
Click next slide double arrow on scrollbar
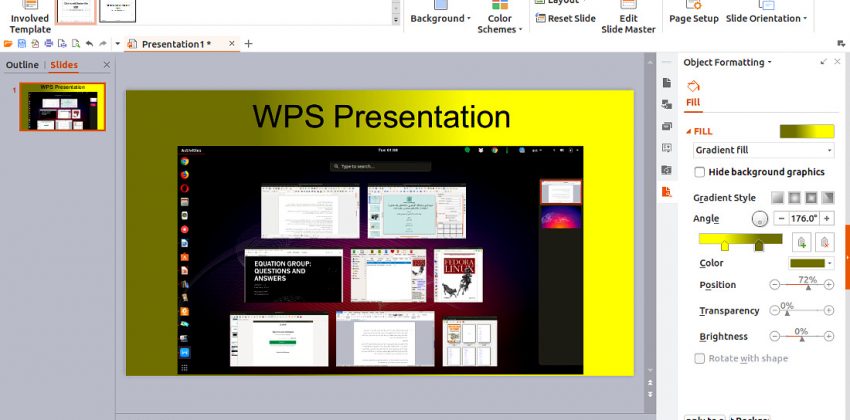point(650,394)
